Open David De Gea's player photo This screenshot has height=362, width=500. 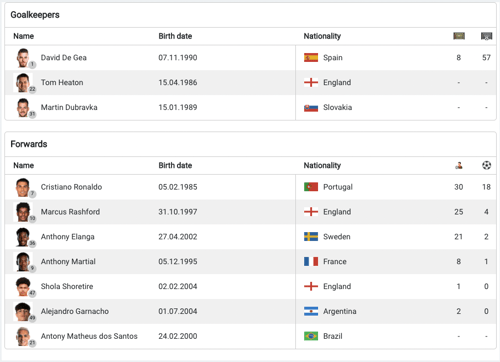(x=23, y=58)
